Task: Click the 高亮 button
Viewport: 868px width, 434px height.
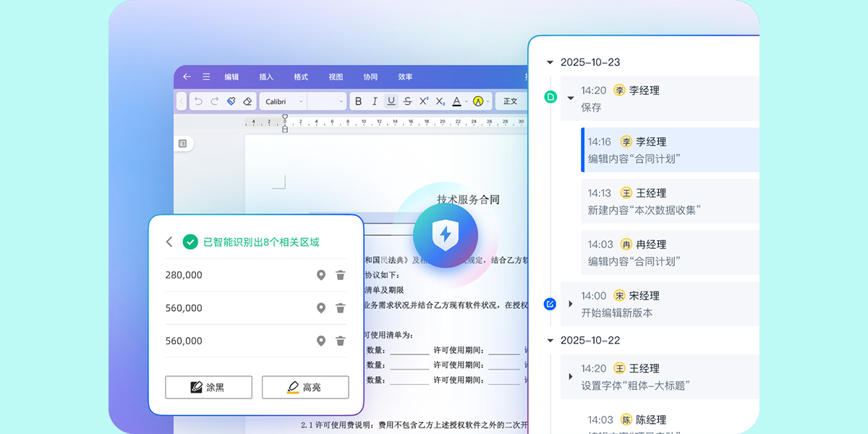Action: (x=305, y=387)
